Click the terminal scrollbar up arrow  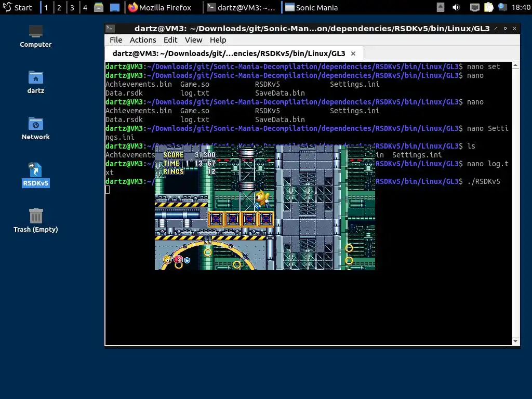[x=516, y=65]
